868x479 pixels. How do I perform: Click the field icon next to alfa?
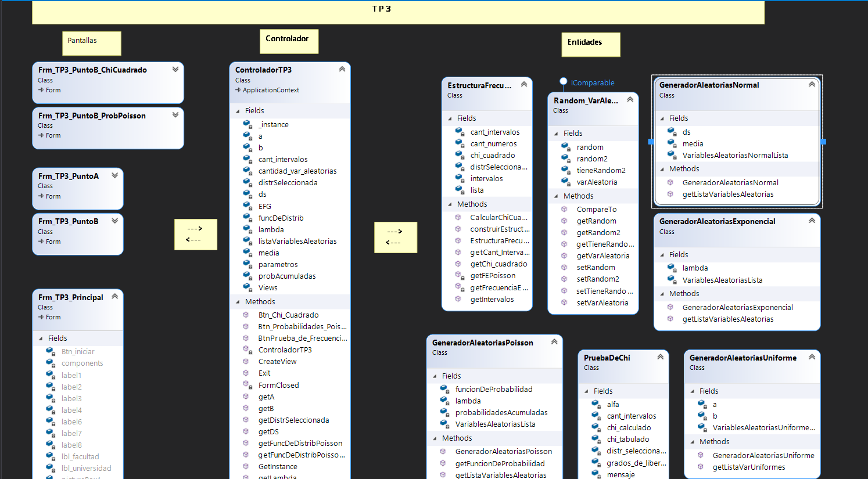click(x=596, y=404)
